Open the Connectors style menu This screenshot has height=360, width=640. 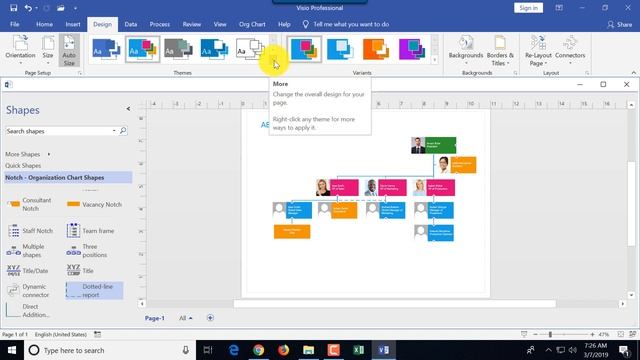pos(570,50)
